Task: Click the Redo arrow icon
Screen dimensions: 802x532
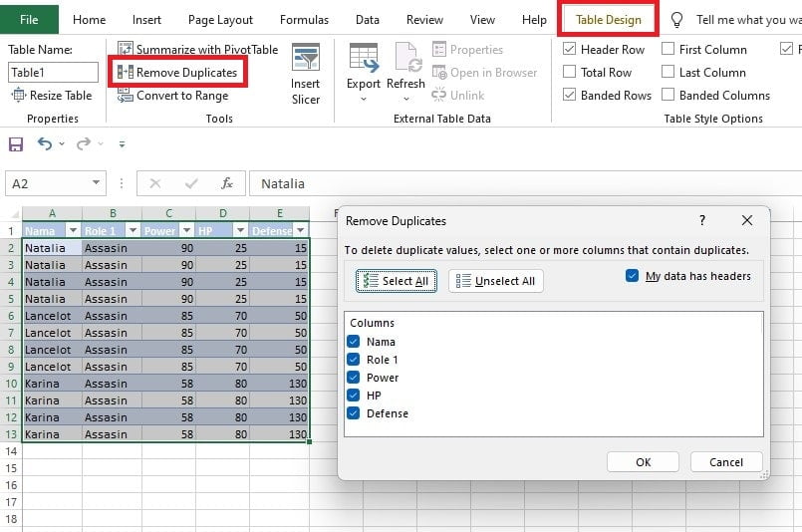Action: [84, 143]
